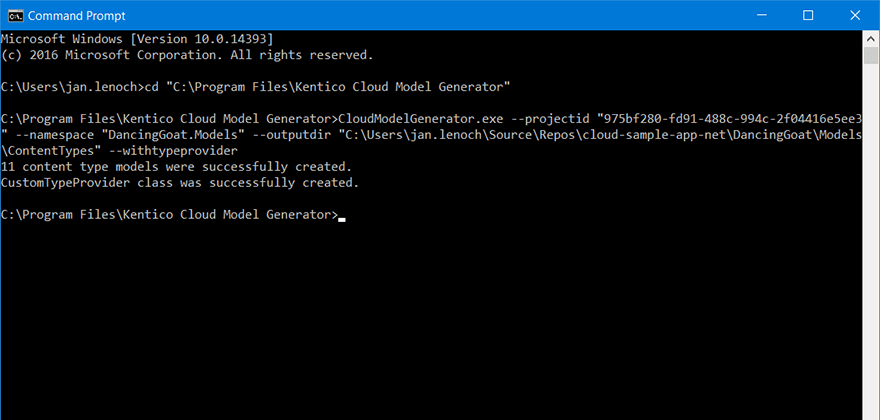Click '11 content type models' output line
880x420 pixels.
(x=176, y=167)
